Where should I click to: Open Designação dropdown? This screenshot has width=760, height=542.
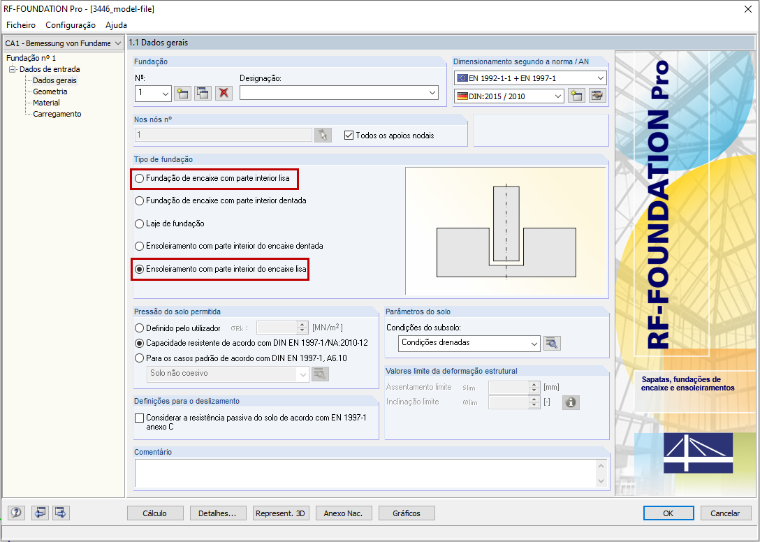tap(432, 93)
